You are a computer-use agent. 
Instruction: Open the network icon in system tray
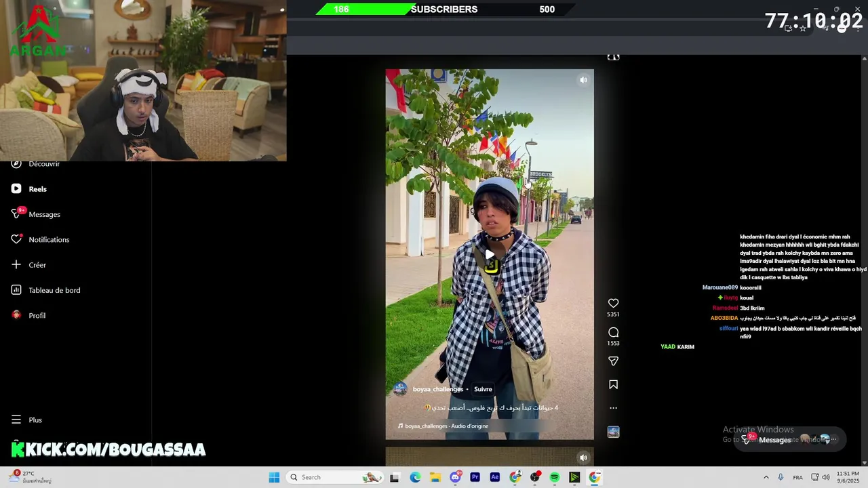pos(814,477)
